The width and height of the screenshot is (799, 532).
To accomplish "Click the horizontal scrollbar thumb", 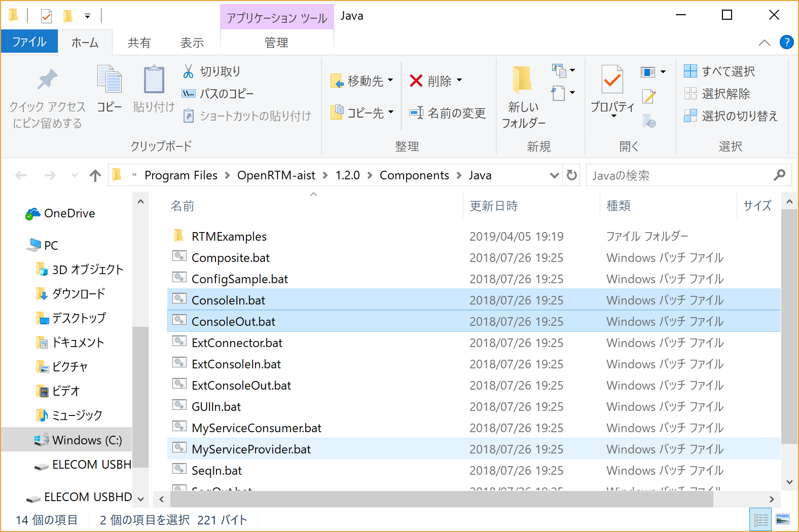I will coord(441,499).
